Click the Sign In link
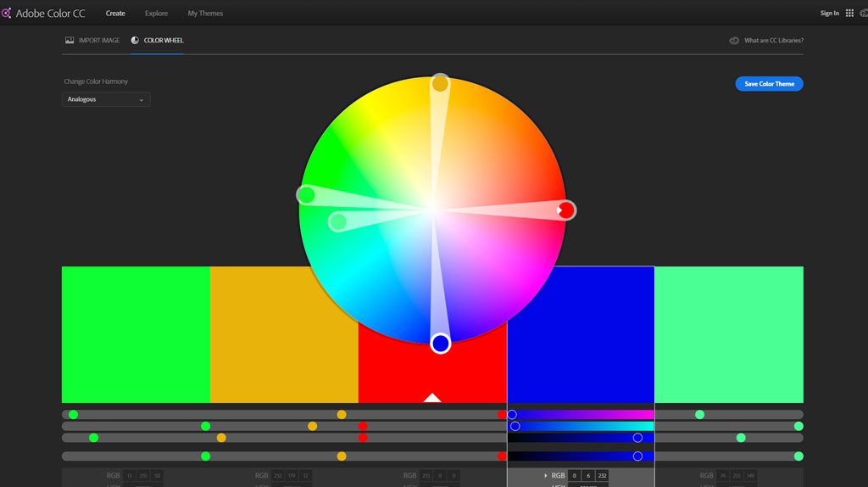Image resolution: width=868 pixels, height=487 pixels. point(829,14)
